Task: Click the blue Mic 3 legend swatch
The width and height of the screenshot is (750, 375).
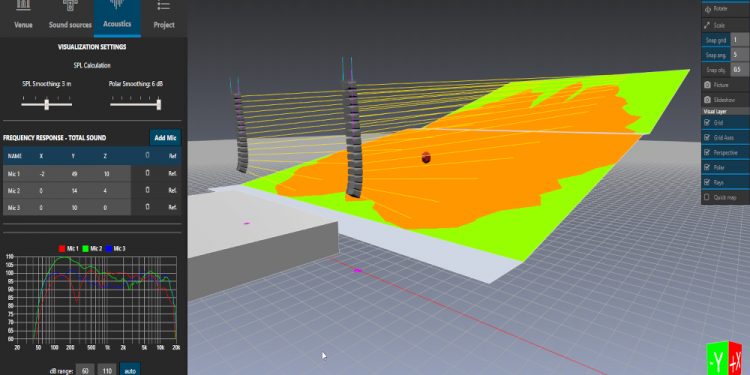Action: 110,249
